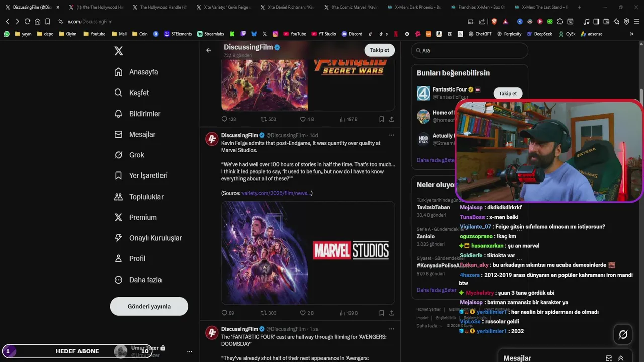The image size is (644, 362).
Task: Open a new browser tab
Action: click(579, 7)
